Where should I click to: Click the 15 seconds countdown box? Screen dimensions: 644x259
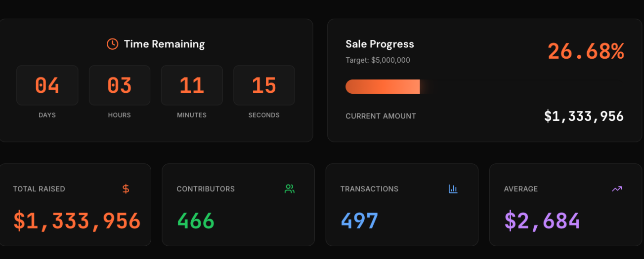(264, 85)
